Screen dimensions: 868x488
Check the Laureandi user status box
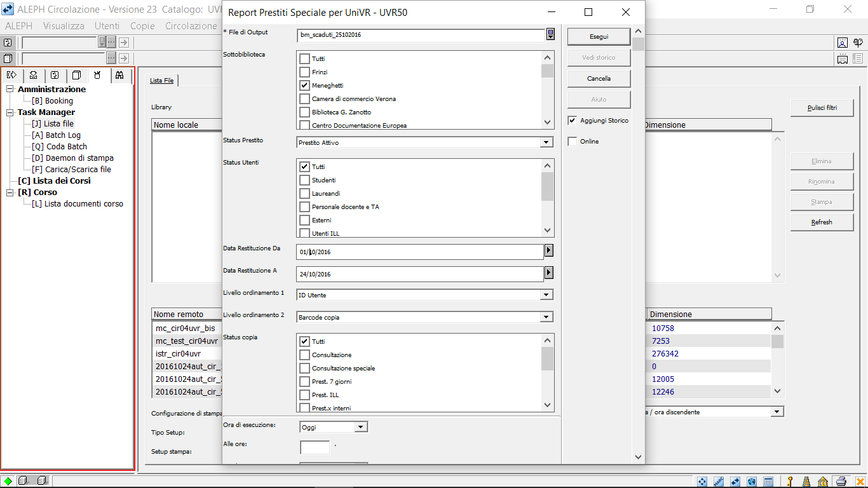point(304,193)
